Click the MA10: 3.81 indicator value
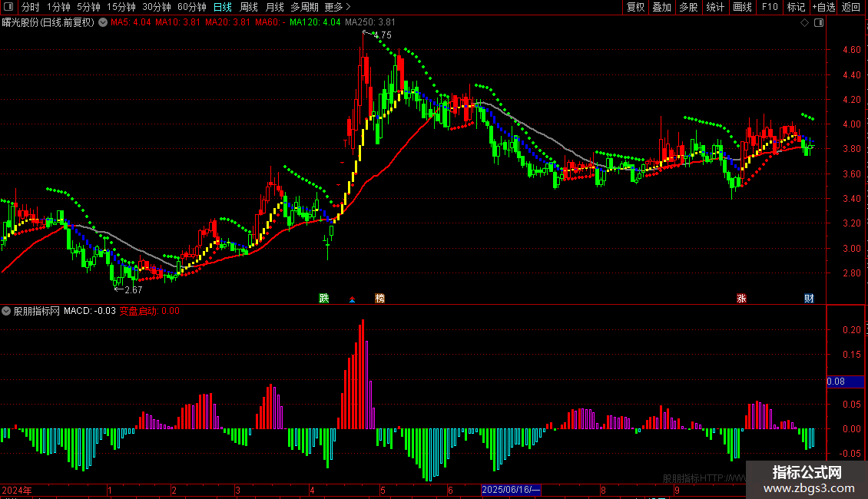Image resolution: width=868 pixels, height=499 pixels. coord(177,23)
